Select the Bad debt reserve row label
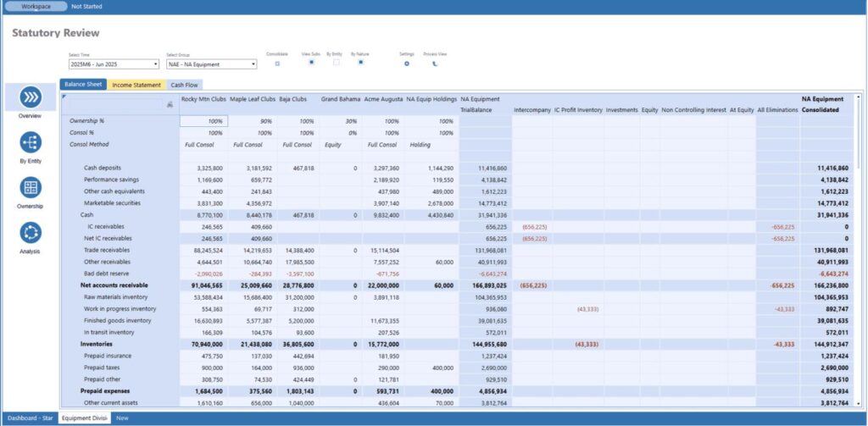This screenshot has height=426, width=868. [x=106, y=274]
